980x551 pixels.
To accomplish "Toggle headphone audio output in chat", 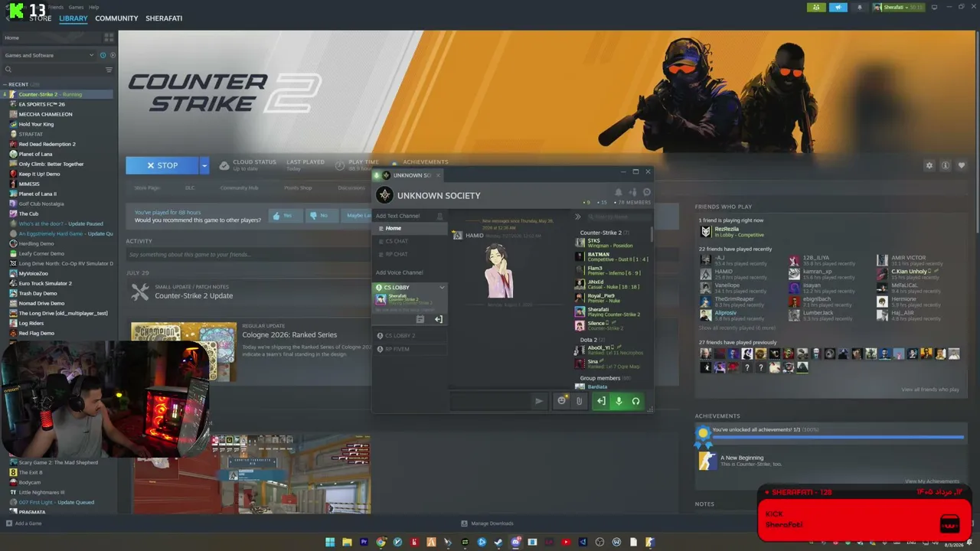I will pyautogui.click(x=635, y=401).
